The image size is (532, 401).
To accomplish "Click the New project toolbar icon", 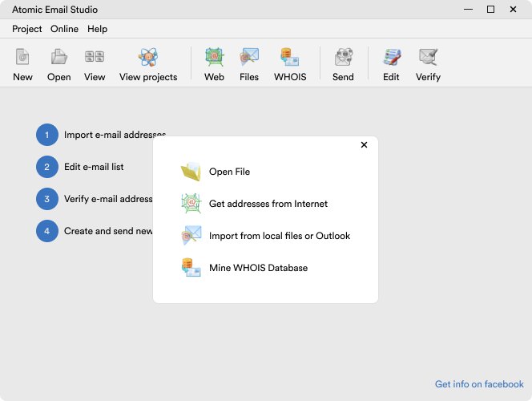I will point(22,58).
